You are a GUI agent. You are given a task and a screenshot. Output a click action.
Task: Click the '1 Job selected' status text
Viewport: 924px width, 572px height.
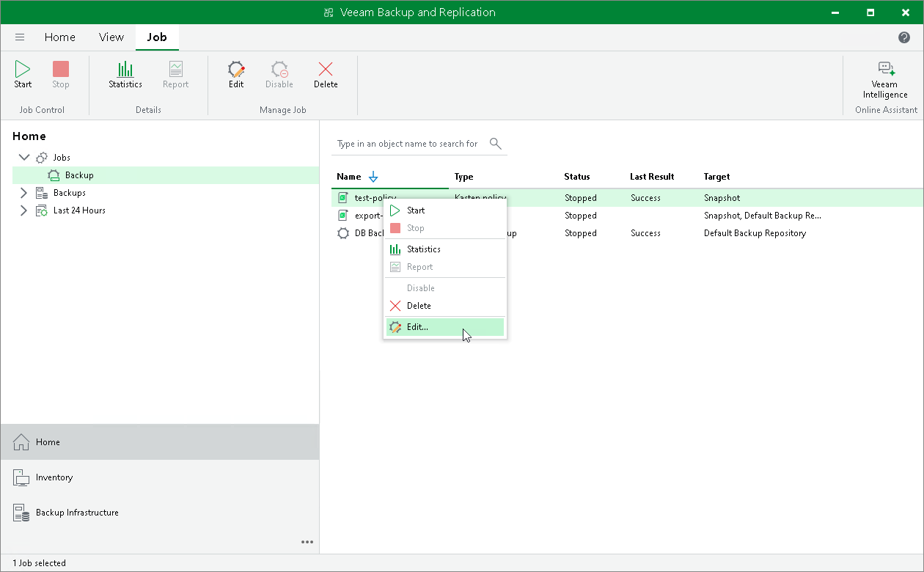coord(39,563)
